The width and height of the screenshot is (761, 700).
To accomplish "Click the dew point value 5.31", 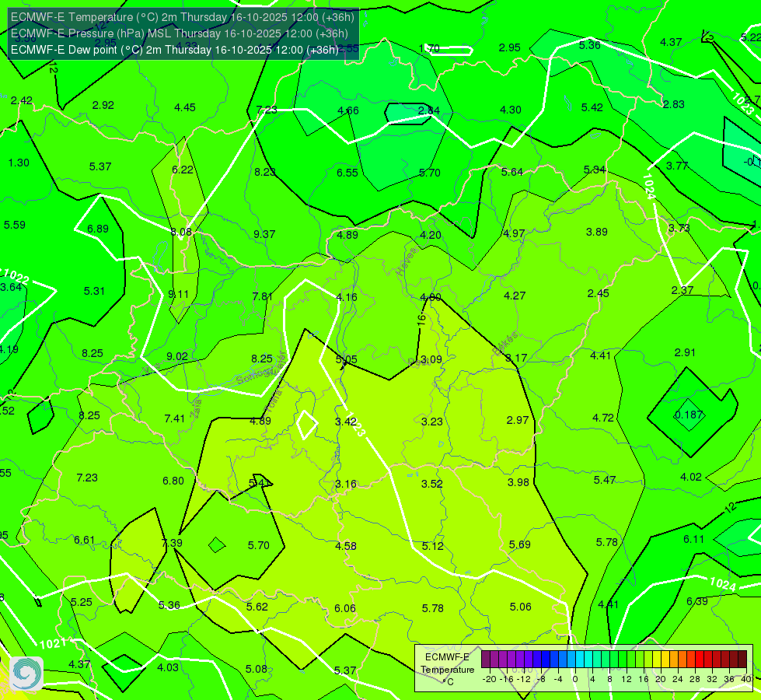I will pos(94,290).
